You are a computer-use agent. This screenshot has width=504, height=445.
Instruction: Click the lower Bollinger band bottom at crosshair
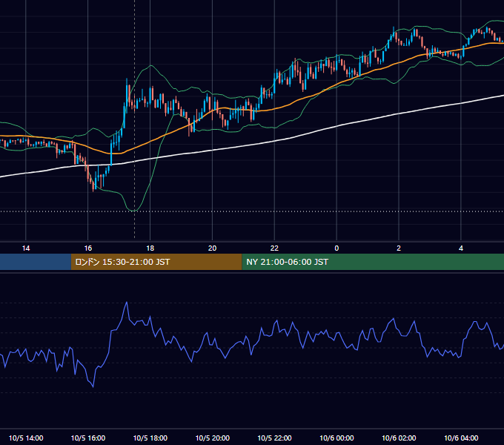[134, 211]
